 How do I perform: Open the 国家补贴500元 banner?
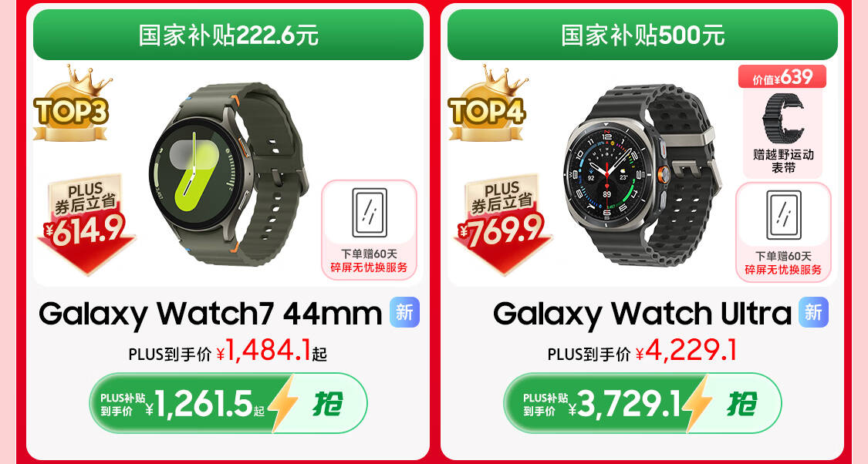[643, 35]
